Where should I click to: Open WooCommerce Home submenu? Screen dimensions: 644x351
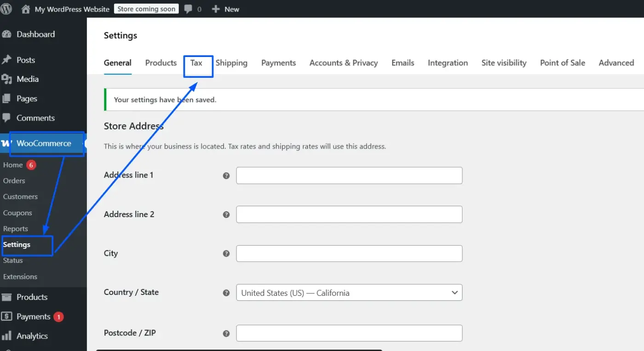tap(13, 165)
